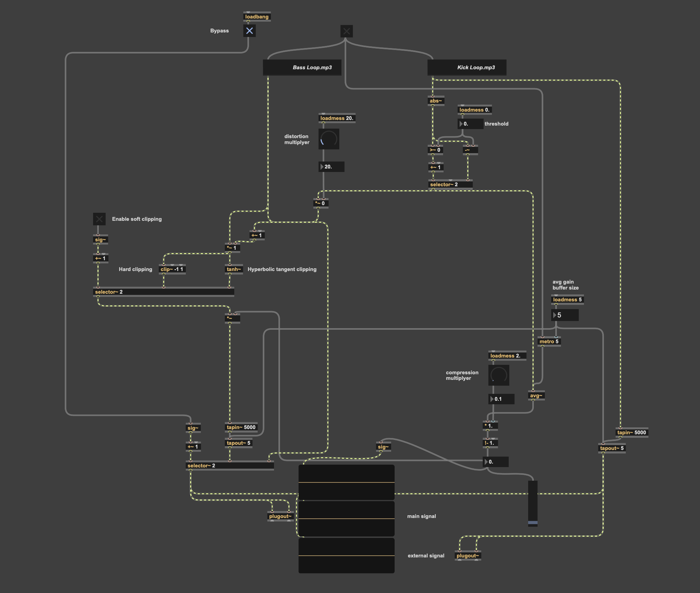700x593 pixels.
Task: Open the Kick Loop.mp3 playlist clip
Action: [x=466, y=67]
